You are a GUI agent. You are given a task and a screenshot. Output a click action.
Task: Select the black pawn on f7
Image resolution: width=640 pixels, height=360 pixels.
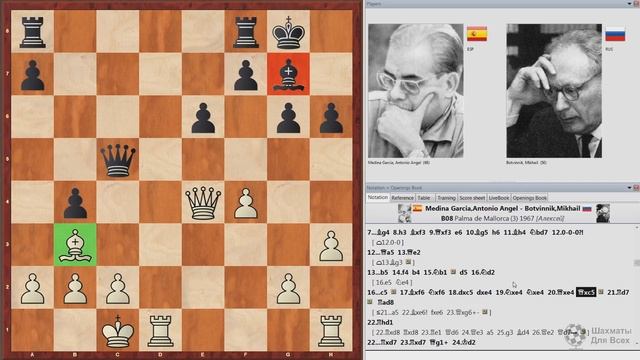click(246, 75)
